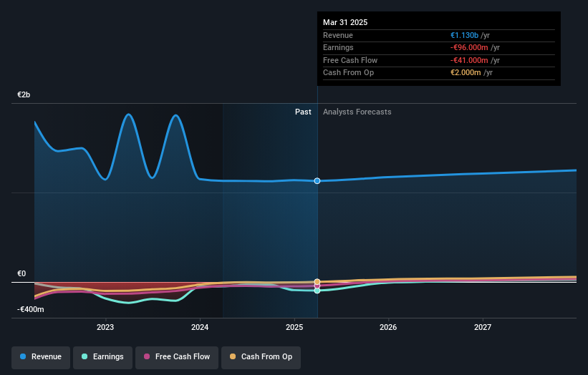Click the Revenue row label in tooltip
588x375 pixels.
338,35
